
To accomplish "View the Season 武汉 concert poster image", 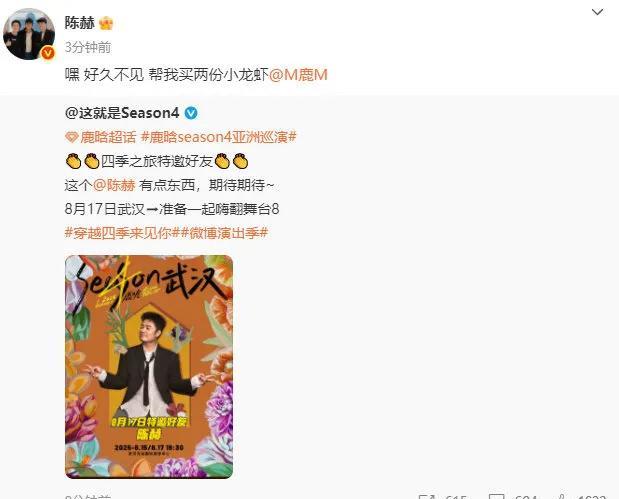I will 149,367.
